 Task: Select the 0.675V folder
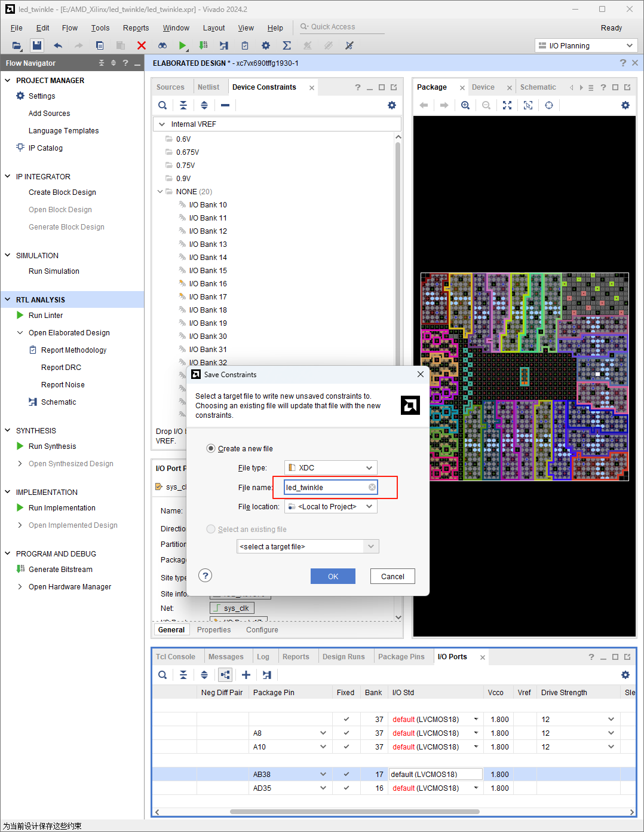coord(188,152)
